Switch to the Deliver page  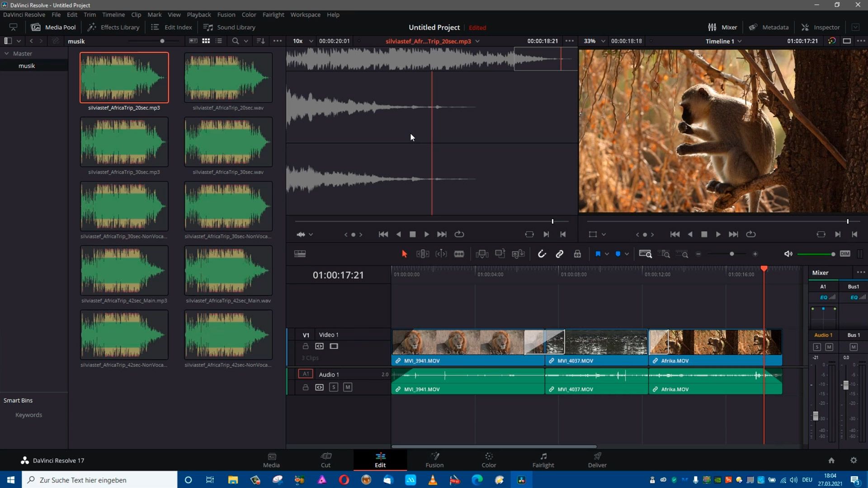coord(597,460)
